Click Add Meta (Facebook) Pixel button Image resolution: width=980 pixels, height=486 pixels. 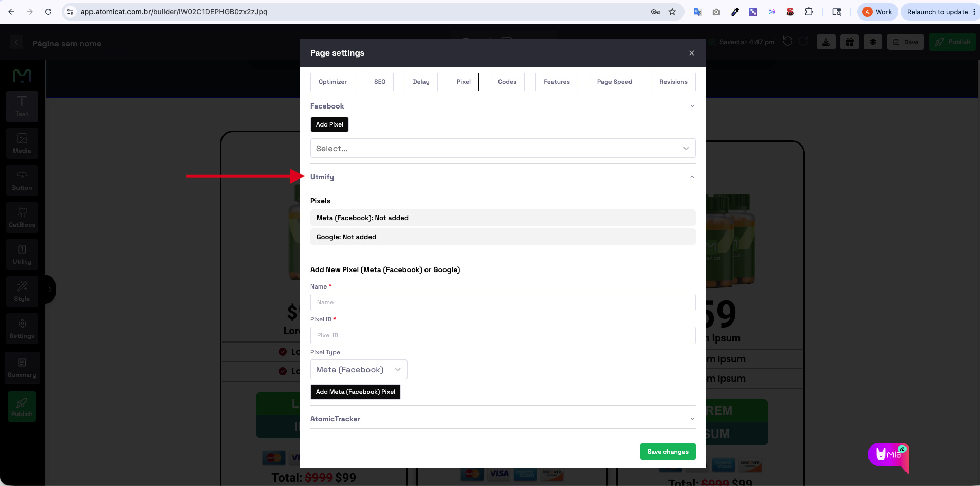pyautogui.click(x=355, y=392)
